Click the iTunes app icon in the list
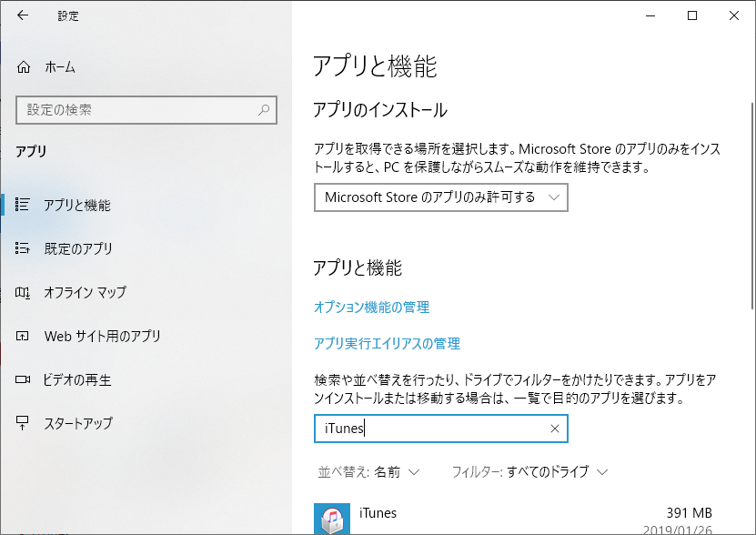The height and width of the screenshot is (535, 756). [x=332, y=519]
